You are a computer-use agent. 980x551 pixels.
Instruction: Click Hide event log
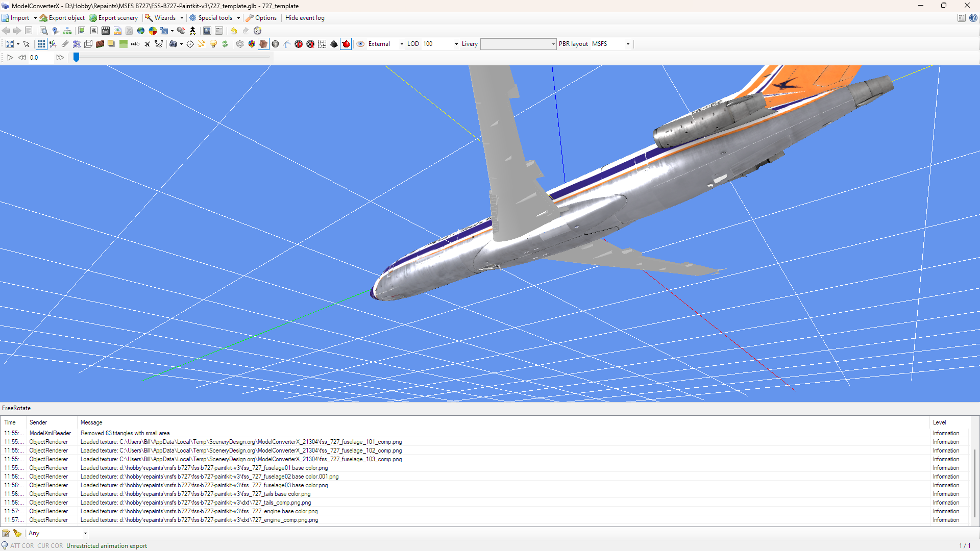click(305, 18)
